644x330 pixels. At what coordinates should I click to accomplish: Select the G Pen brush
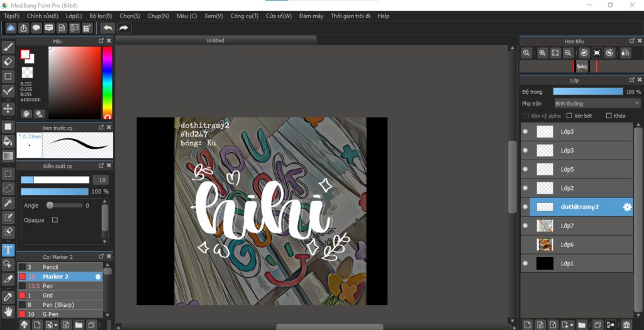click(60, 314)
